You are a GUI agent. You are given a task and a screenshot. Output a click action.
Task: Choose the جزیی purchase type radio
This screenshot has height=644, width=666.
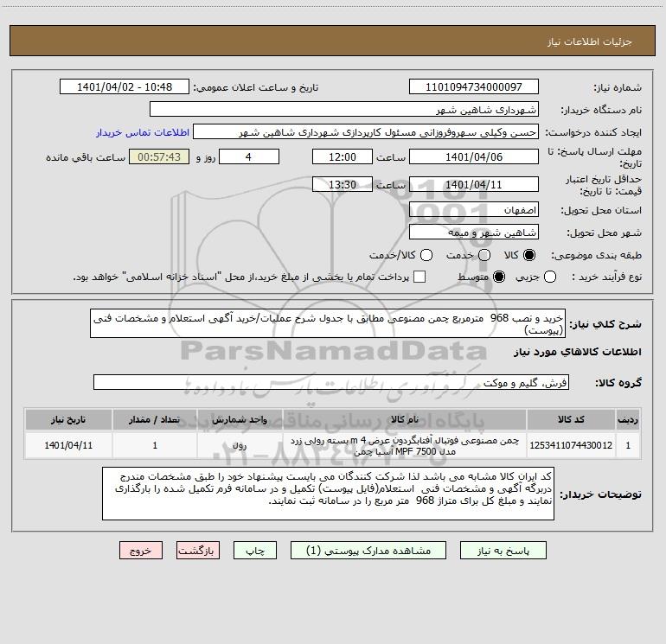pos(549,277)
